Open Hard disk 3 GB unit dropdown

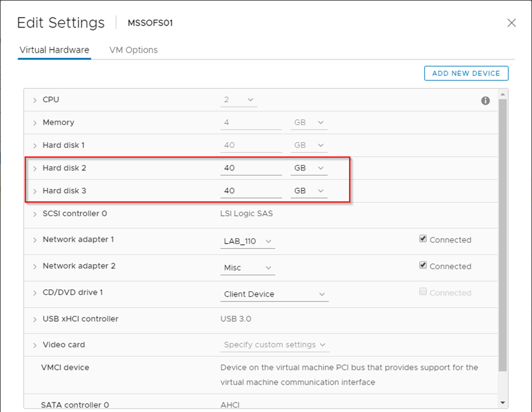(309, 191)
